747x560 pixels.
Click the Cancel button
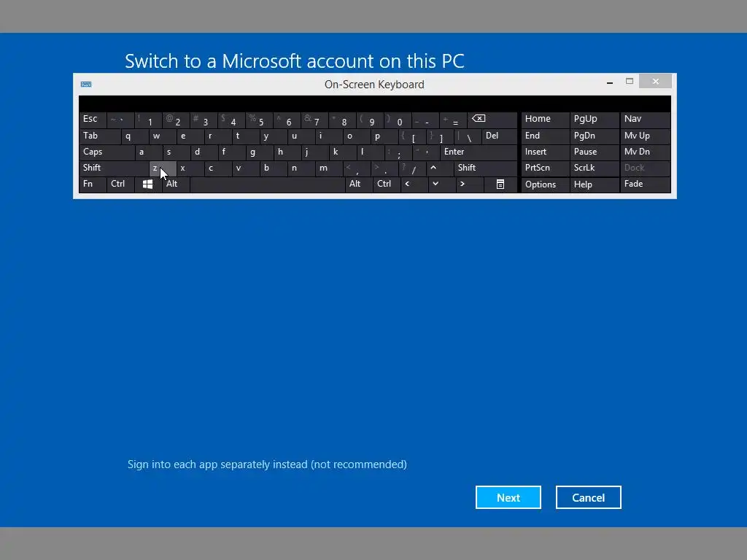589,497
